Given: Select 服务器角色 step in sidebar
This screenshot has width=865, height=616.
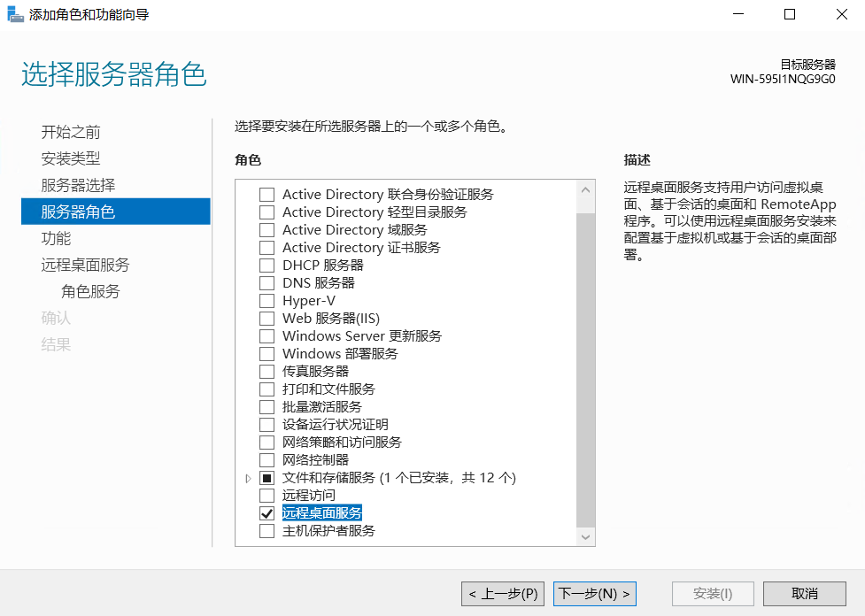Looking at the screenshot, I should [x=116, y=212].
